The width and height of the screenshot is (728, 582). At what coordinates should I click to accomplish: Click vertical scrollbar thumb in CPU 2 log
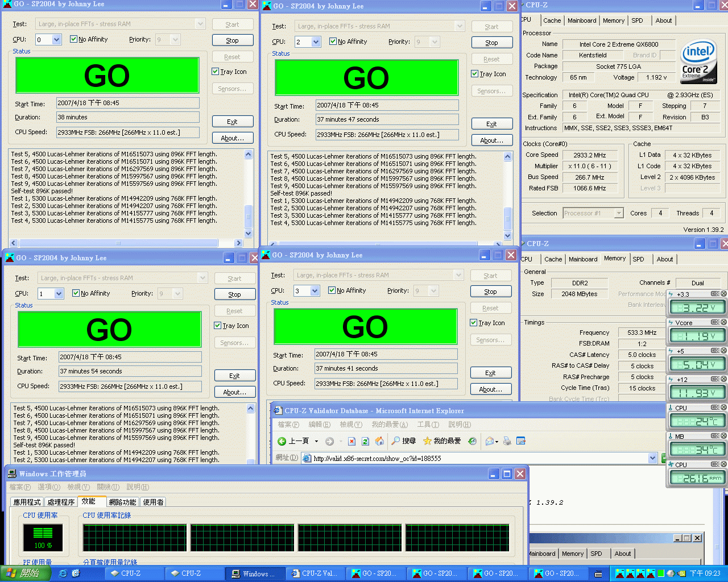click(508, 218)
